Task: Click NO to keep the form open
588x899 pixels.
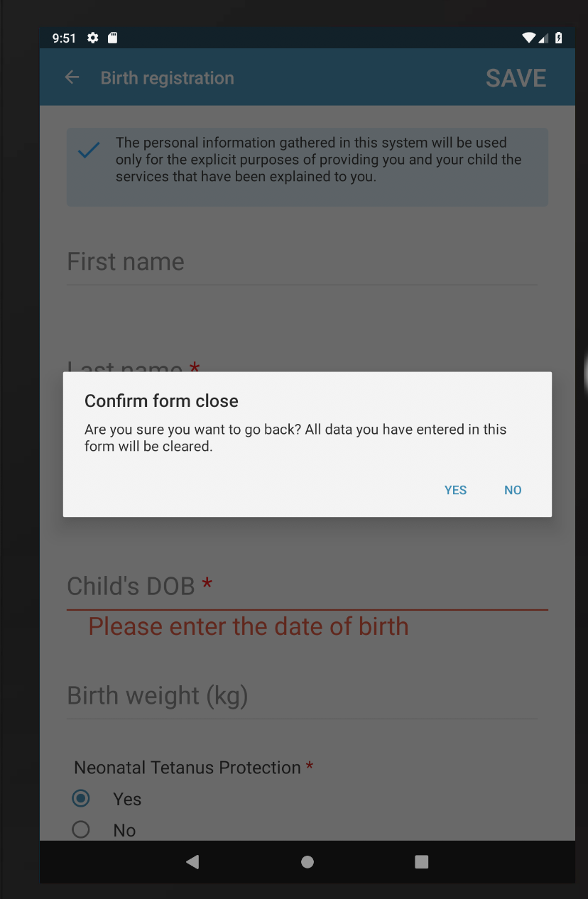Action: (x=513, y=490)
